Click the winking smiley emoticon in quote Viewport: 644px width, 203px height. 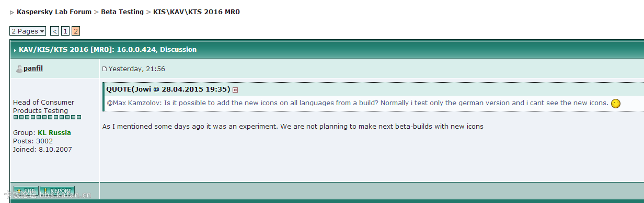click(616, 104)
